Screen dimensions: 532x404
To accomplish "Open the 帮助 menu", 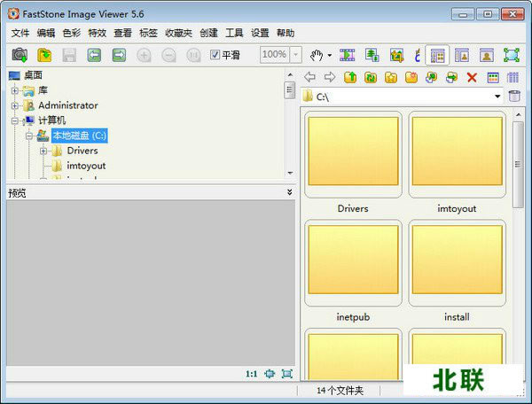I will pyautogui.click(x=286, y=33).
